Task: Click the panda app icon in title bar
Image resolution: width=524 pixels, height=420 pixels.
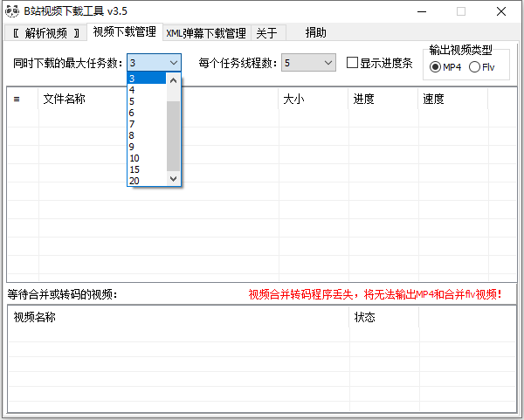Action: tap(12, 11)
